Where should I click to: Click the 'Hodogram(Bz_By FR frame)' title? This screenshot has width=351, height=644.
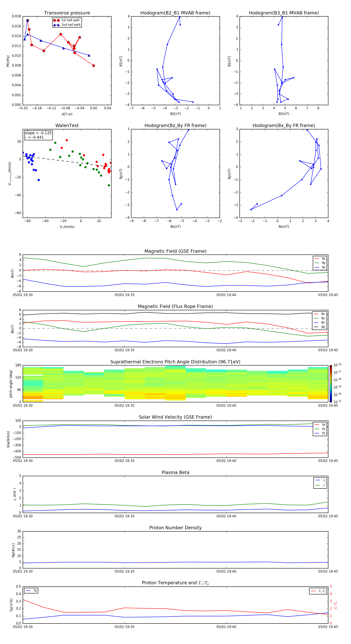coord(175,125)
